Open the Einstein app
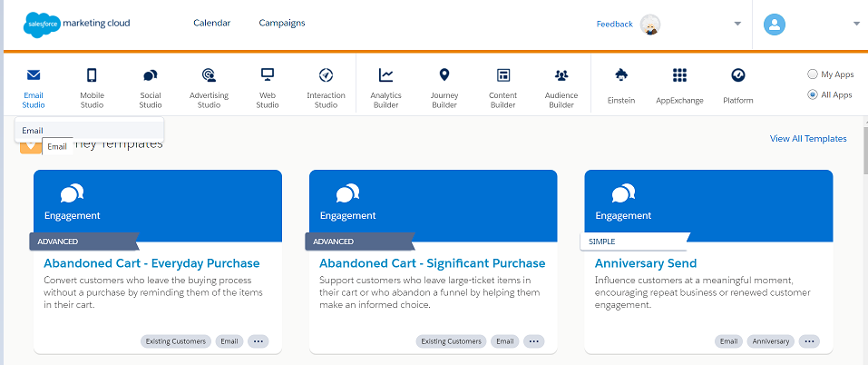Image resolution: width=868 pixels, height=365 pixels. coord(621,86)
